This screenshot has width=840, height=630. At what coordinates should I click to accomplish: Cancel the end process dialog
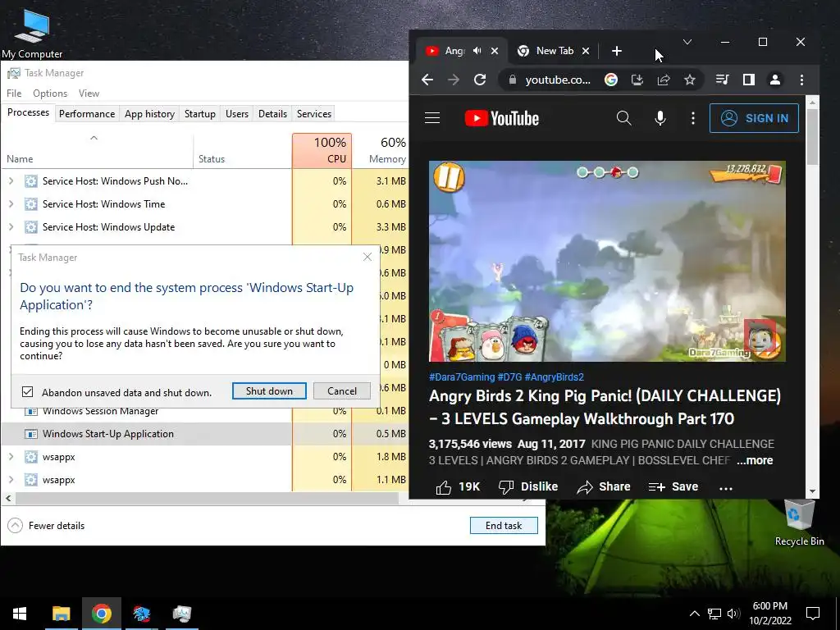coord(342,391)
